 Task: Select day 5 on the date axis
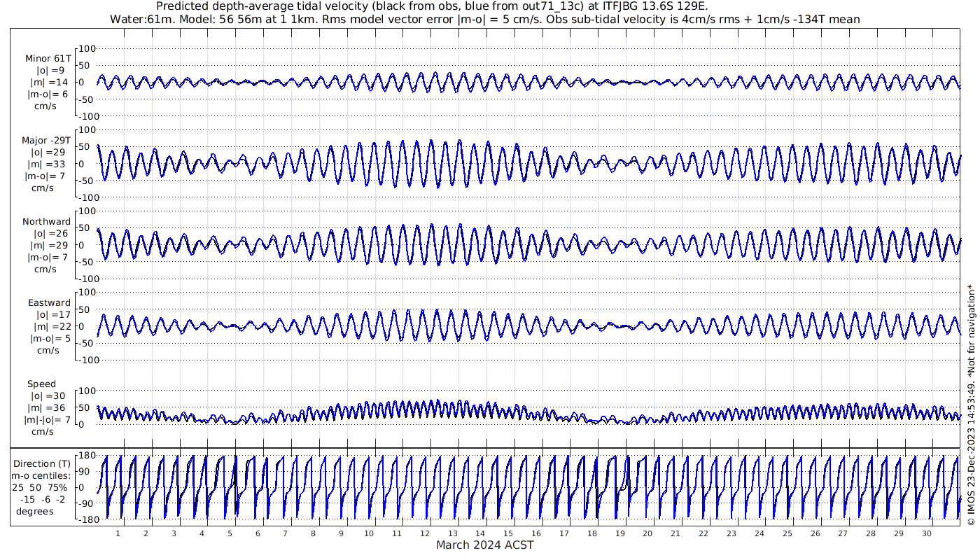230,533
